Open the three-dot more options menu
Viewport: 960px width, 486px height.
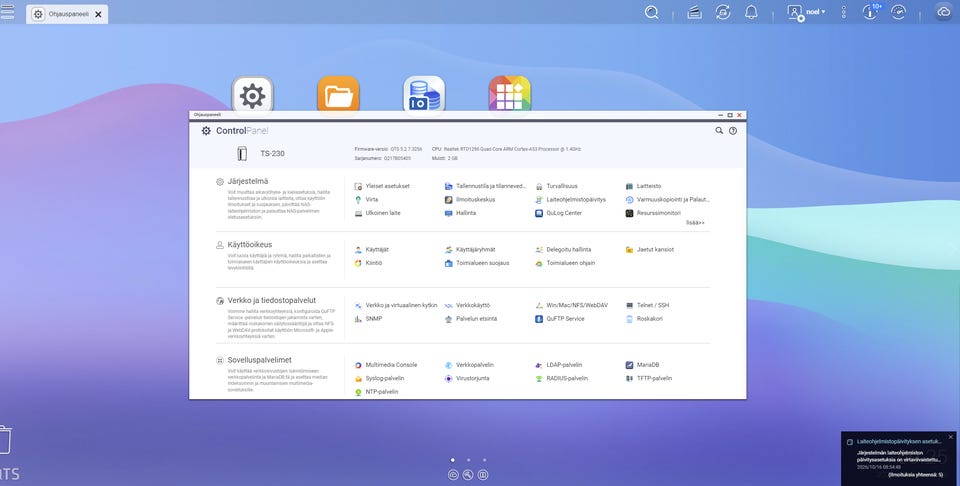click(844, 12)
